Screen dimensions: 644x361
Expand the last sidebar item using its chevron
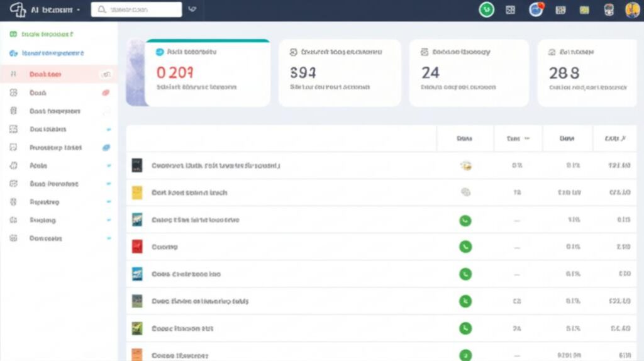pyautogui.click(x=109, y=239)
